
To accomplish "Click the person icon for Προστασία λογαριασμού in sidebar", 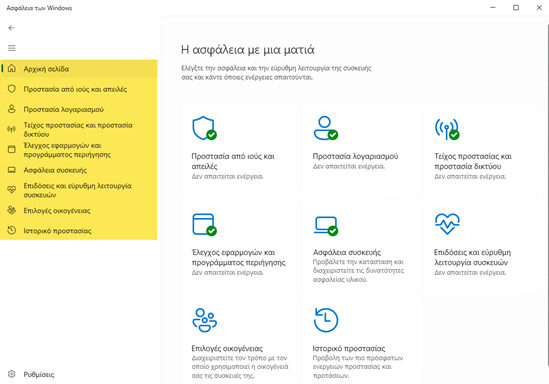I will (12, 109).
